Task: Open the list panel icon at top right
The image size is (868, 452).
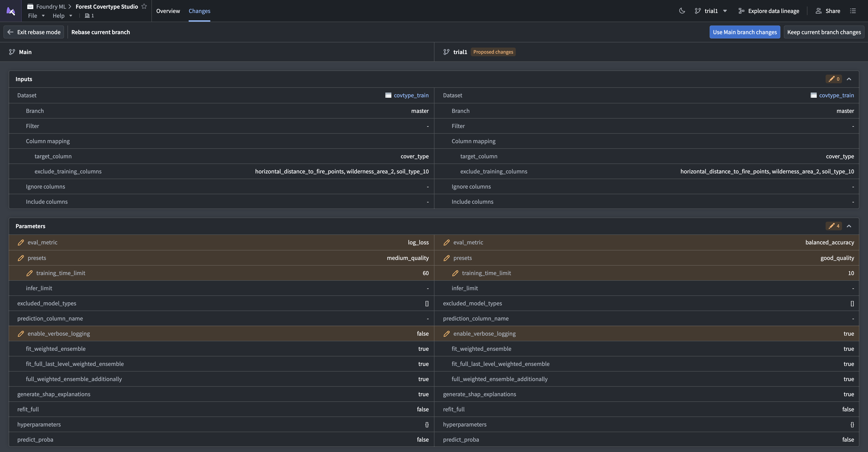Action: coord(853,11)
